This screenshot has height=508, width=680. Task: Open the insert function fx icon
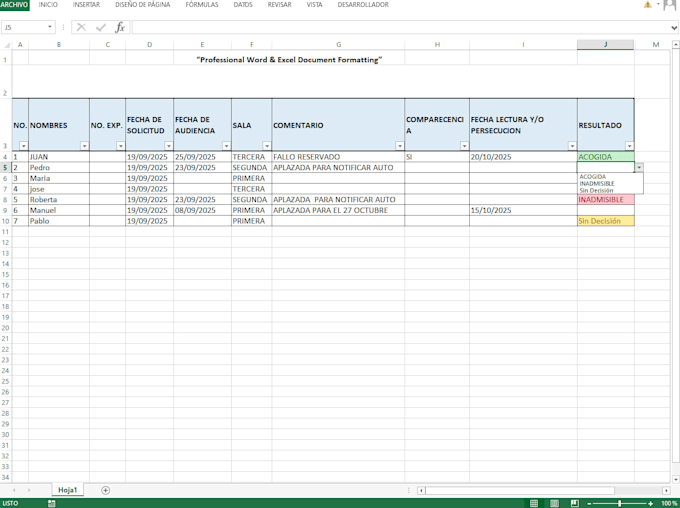tap(120, 27)
